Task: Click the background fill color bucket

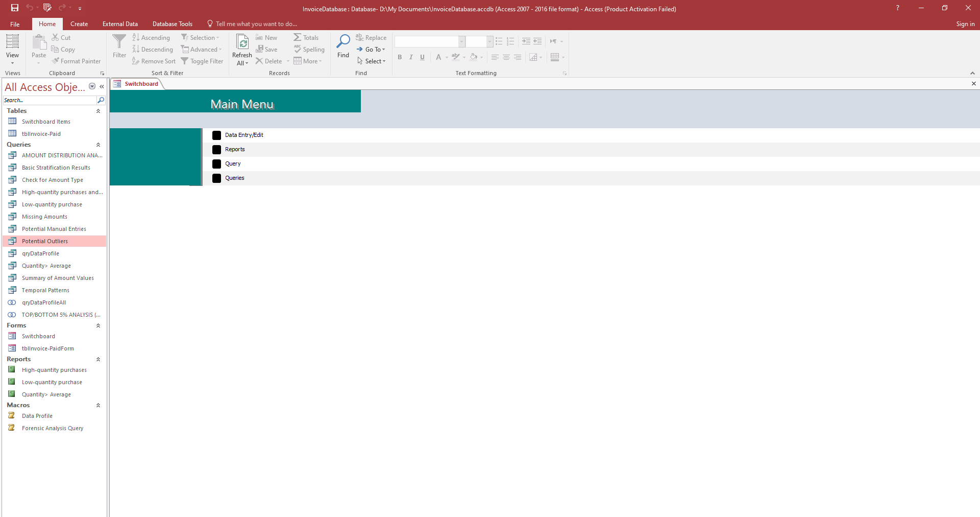Action: 474,57
